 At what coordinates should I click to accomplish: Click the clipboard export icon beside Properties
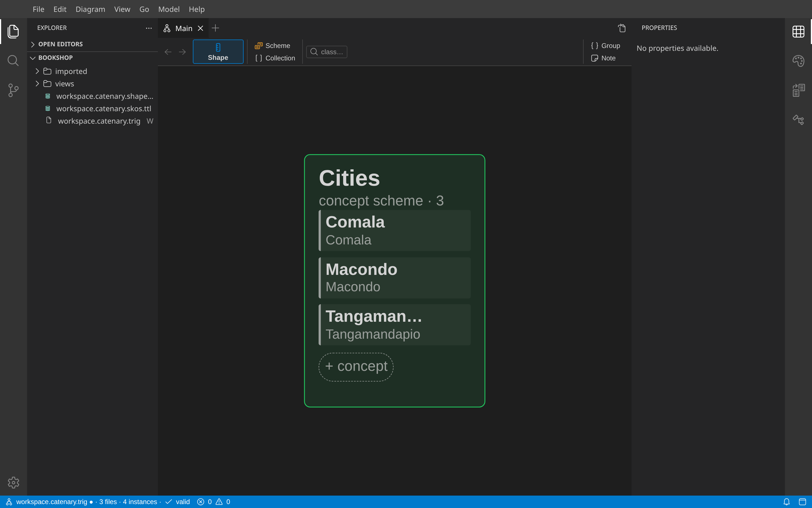coord(622,28)
